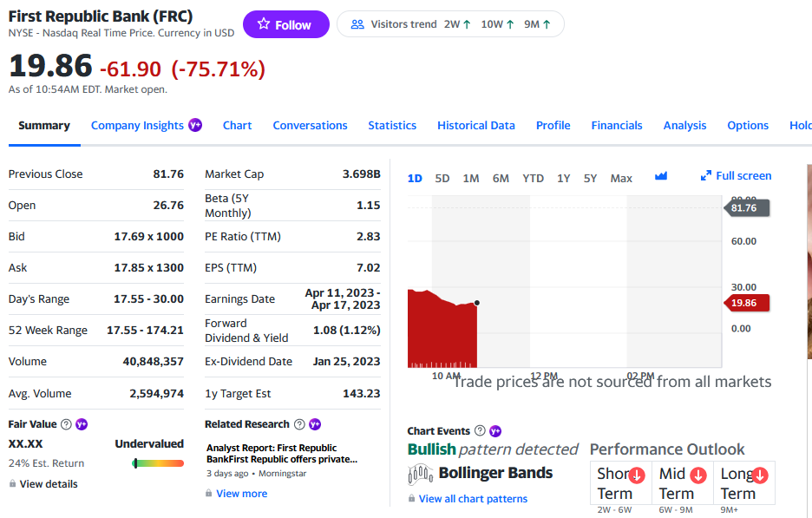Click the Long Term down arrow indicator
812x518 pixels.
click(x=760, y=475)
